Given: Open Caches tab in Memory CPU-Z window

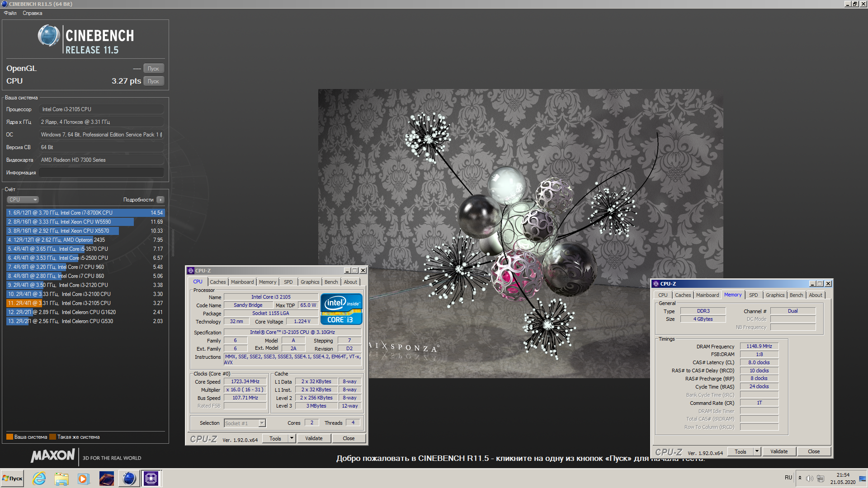Looking at the screenshot, I should 683,295.
